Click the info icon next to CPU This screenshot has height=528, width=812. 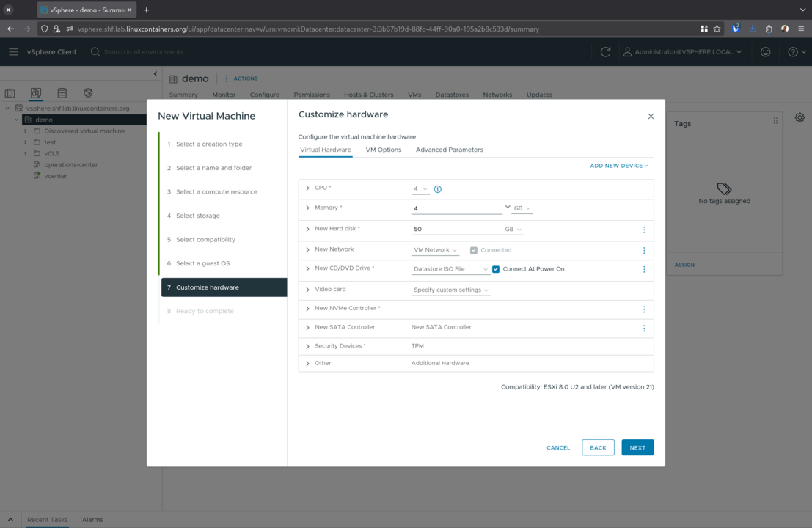tap(438, 188)
